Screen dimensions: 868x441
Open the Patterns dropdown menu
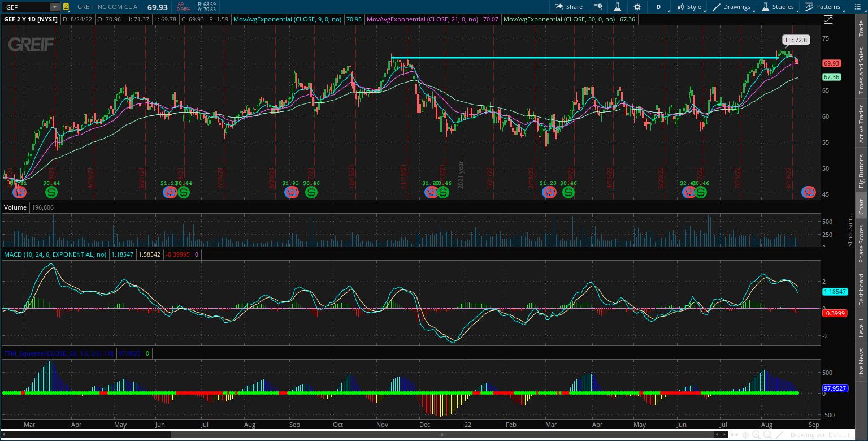(x=826, y=7)
